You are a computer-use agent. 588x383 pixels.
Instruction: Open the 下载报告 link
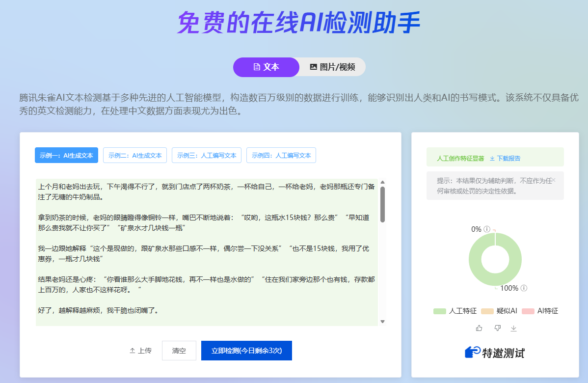[x=509, y=159]
